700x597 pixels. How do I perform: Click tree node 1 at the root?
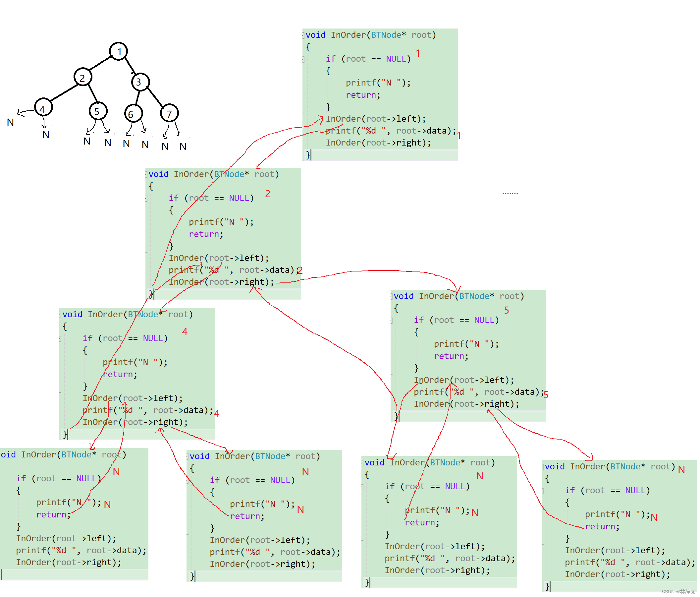119,51
